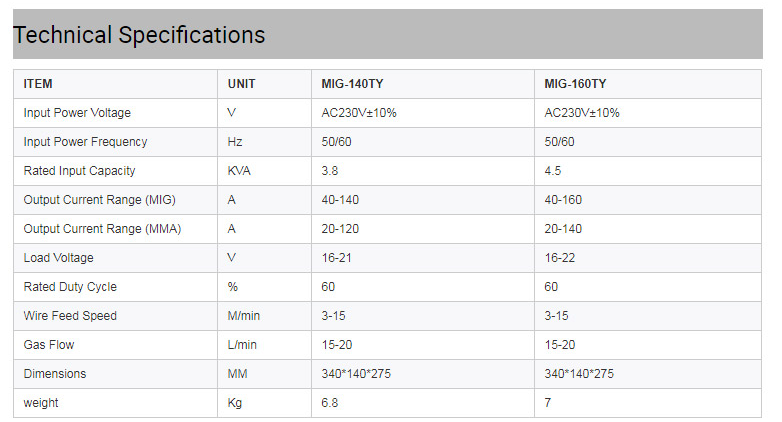Select the 6.8 weight value cell
The image size is (782, 422).
click(x=330, y=403)
